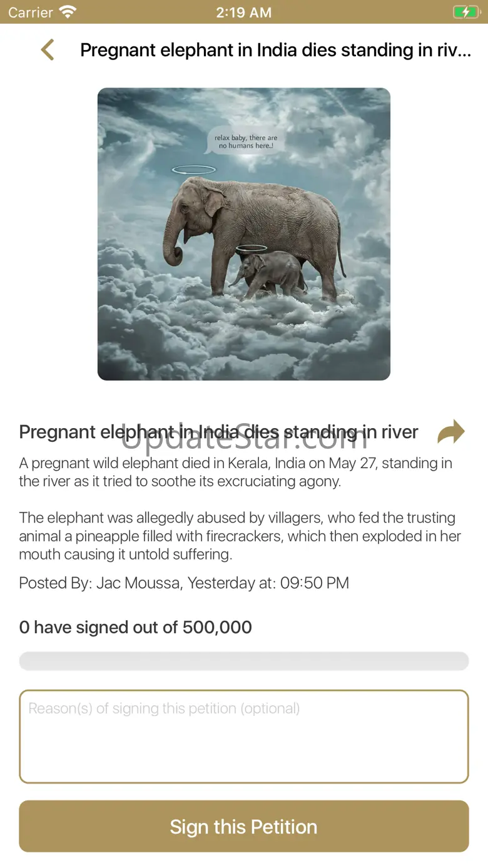Tap the halo above the mother elephant

(194, 170)
